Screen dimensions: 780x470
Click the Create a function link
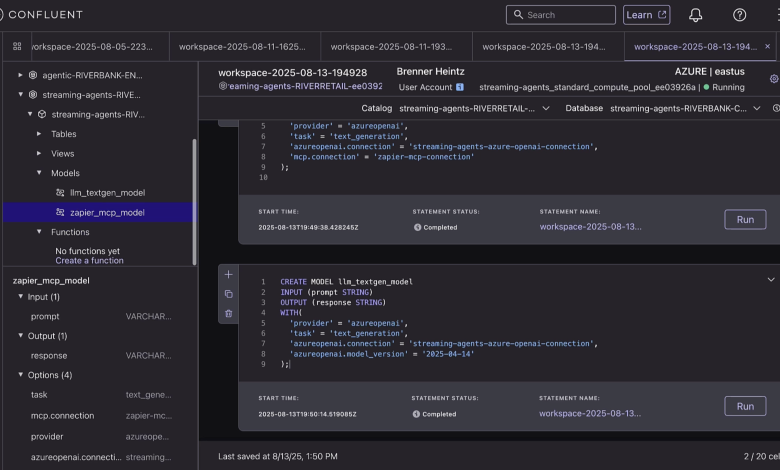coord(90,261)
